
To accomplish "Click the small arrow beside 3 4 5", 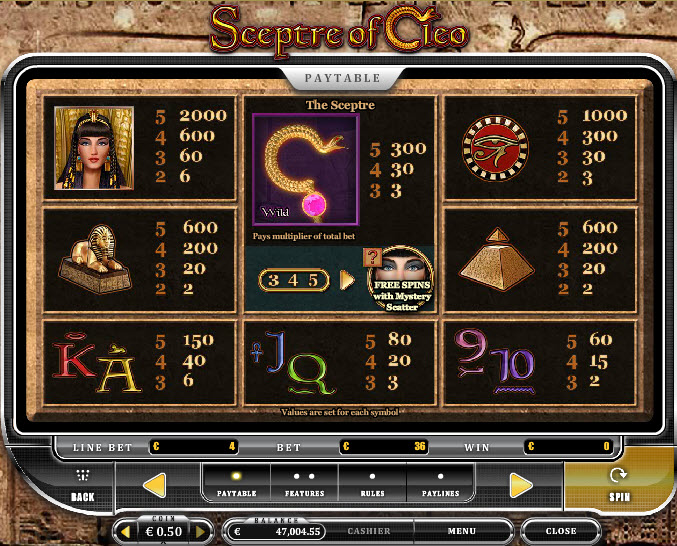I will (x=347, y=280).
